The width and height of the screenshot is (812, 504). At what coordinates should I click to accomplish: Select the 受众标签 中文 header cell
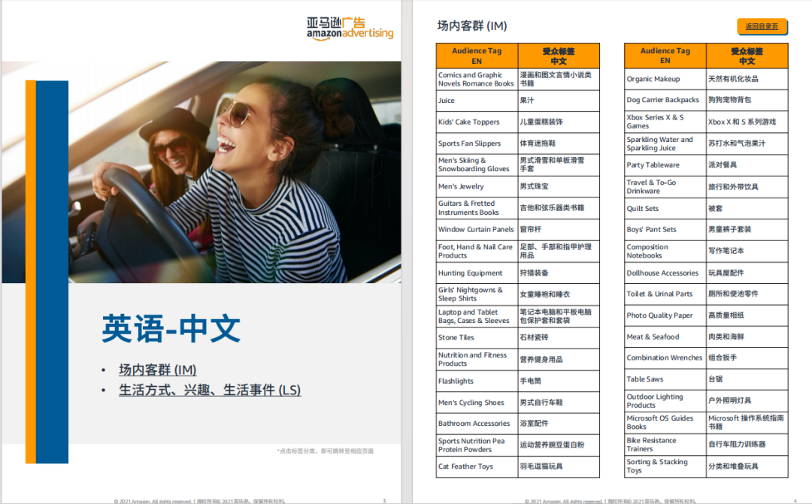[558, 56]
